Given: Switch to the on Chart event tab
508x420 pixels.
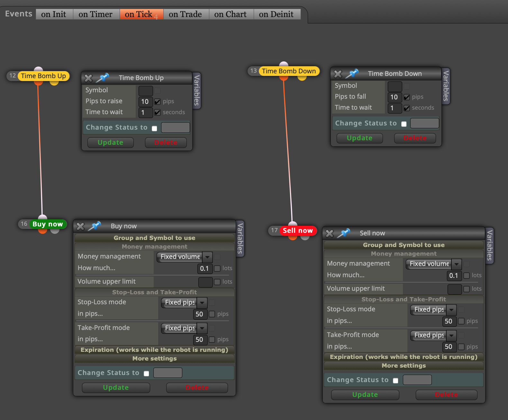Looking at the screenshot, I should [x=231, y=14].
